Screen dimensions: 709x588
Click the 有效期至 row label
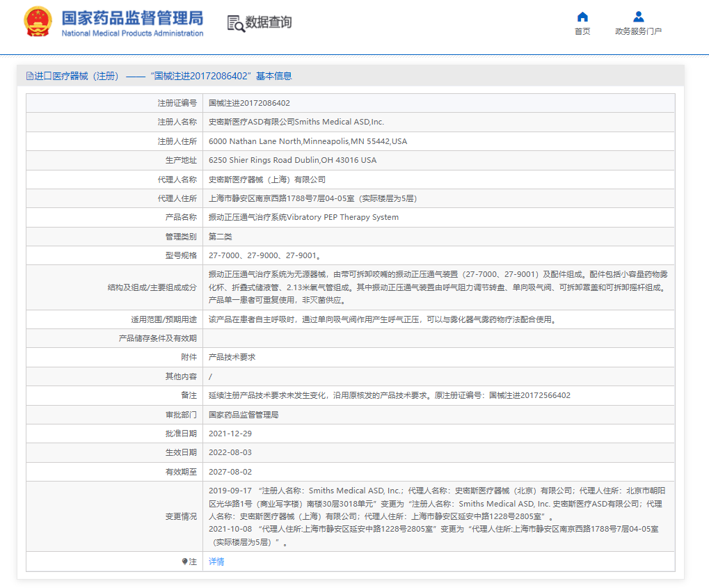(x=181, y=472)
